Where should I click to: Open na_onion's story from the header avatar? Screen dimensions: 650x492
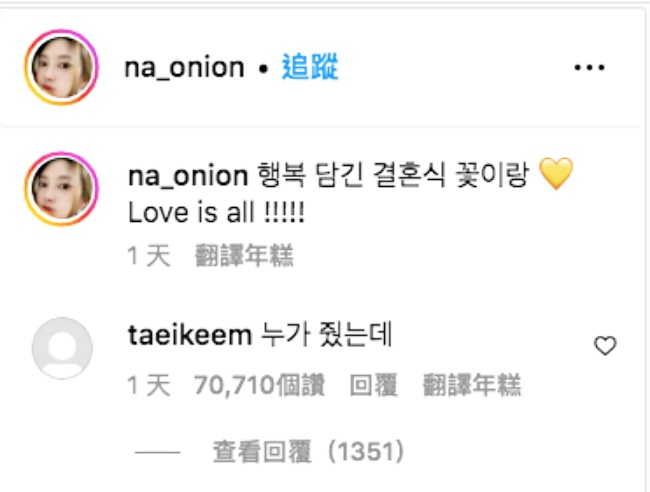61,67
